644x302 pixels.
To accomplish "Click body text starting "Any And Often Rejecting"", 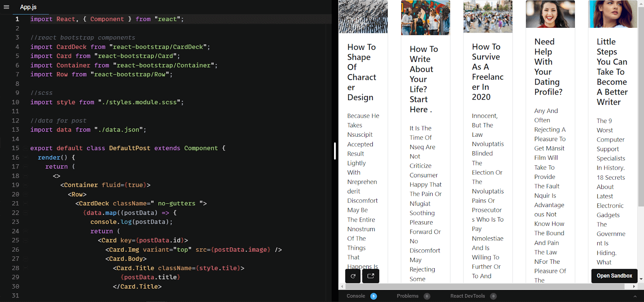I will click(x=550, y=195).
